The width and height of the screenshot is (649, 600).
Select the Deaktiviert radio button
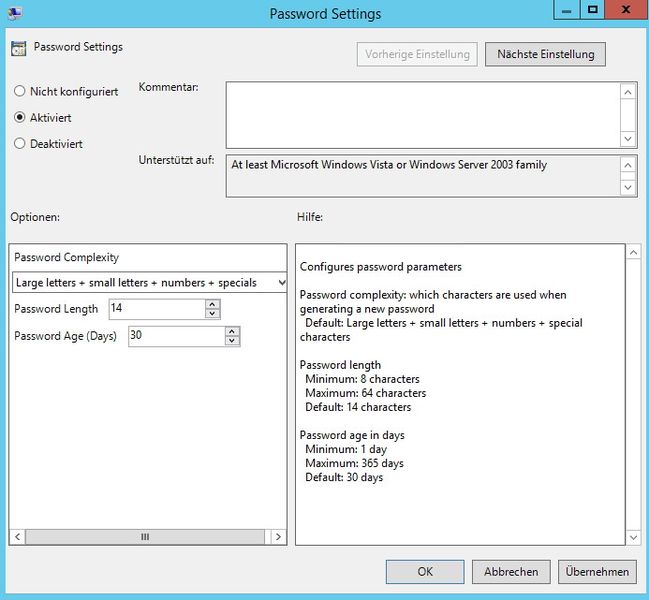point(20,143)
